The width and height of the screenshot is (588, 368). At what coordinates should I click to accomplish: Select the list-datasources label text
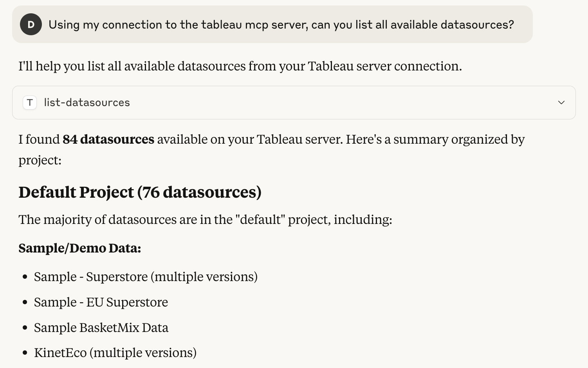(x=87, y=103)
